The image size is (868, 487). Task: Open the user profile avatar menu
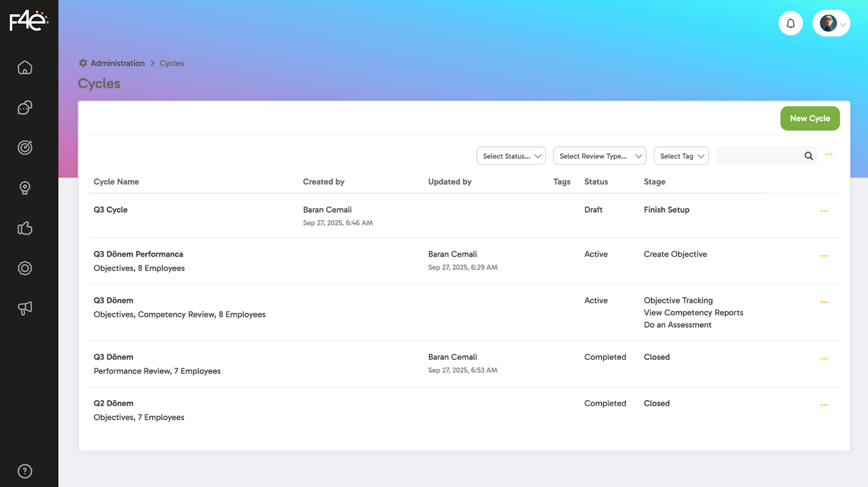pos(831,23)
